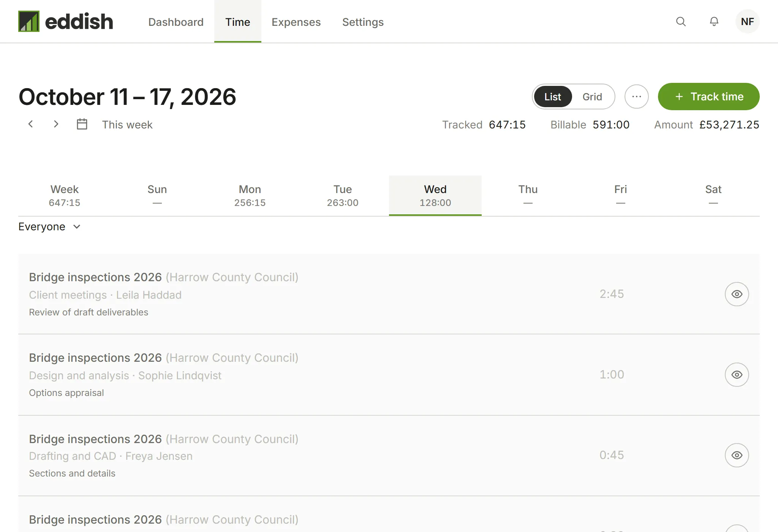The height and width of the screenshot is (532, 778).
Task: Select the Tue 263:00 tab
Action: (x=343, y=196)
